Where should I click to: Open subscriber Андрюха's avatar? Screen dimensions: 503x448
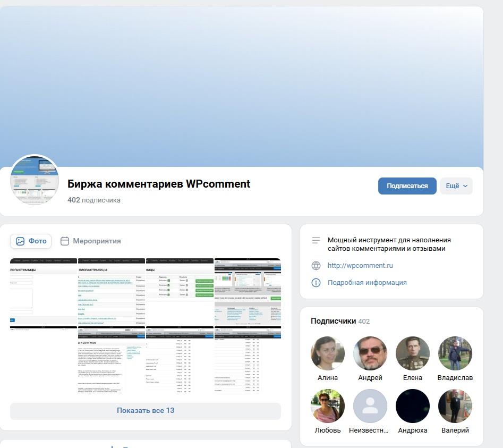click(413, 405)
